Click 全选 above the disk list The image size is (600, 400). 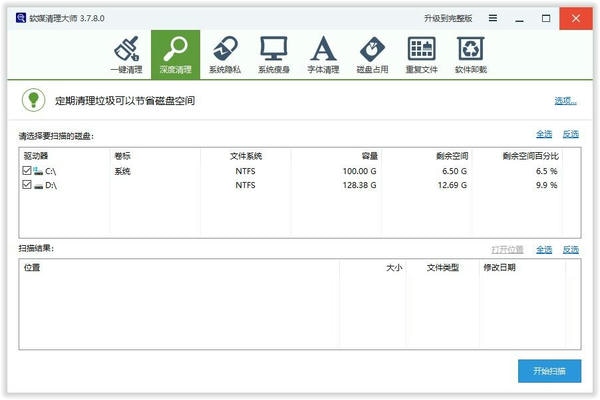544,134
